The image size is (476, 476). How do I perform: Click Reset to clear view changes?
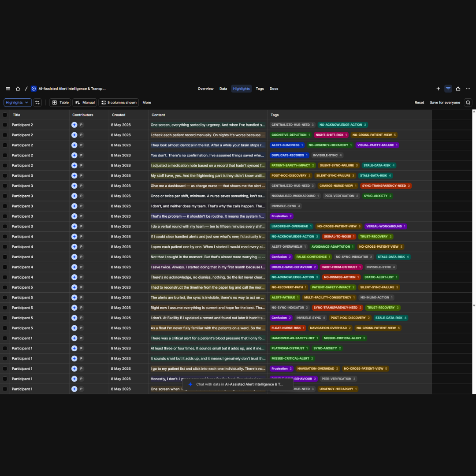click(x=419, y=103)
